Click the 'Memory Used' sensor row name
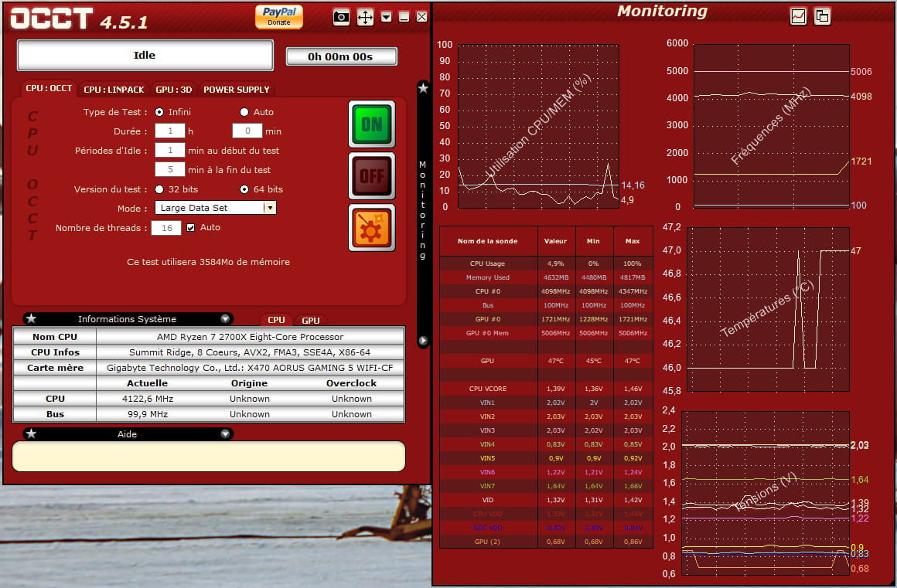The width and height of the screenshot is (897, 588). point(487,277)
